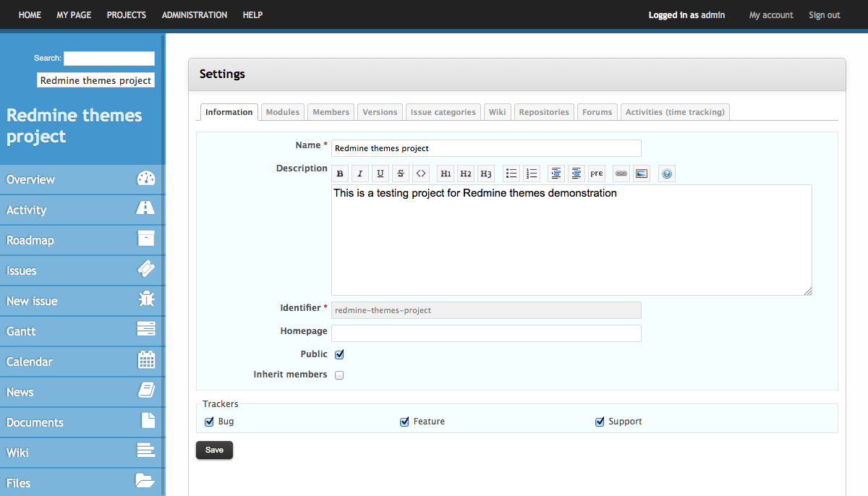868x496 pixels.
Task: Open the project jump box under Search
Action: 95,80
